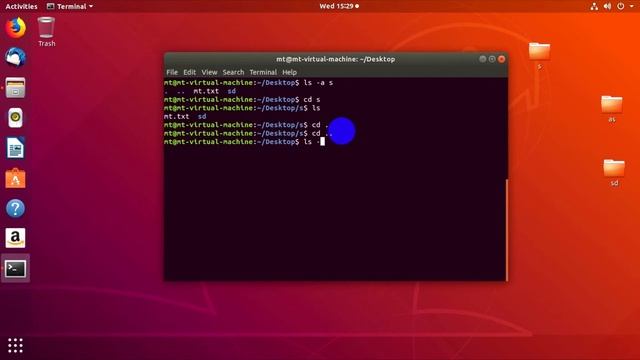Screen dimensions: 640x360
Task: Open Firefox from the dock
Action: [16, 28]
